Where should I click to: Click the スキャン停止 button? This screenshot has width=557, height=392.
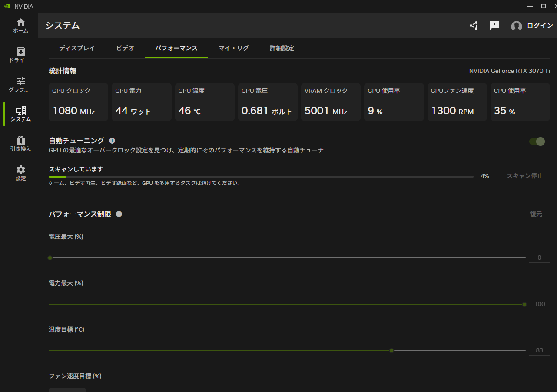(525, 176)
